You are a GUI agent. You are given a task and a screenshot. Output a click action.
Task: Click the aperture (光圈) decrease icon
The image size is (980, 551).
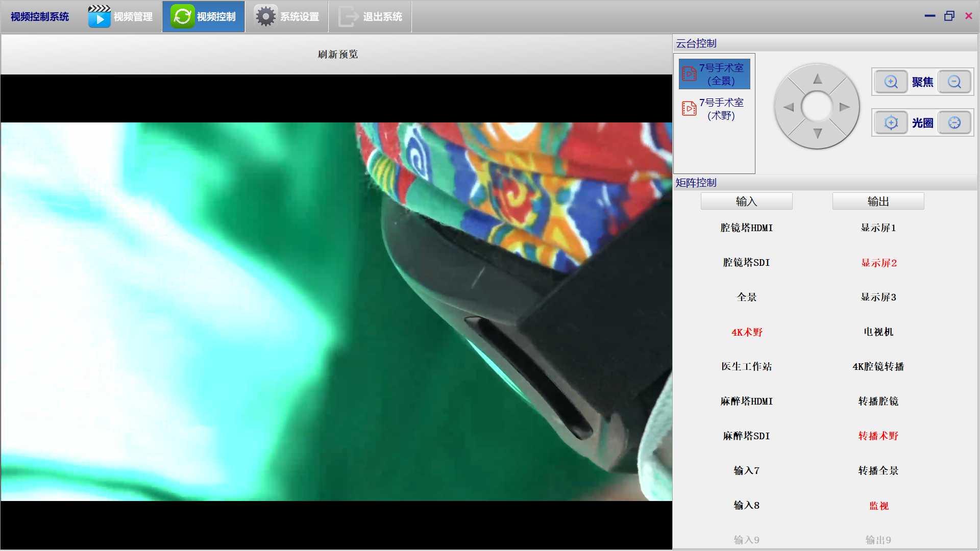pyautogui.click(x=954, y=122)
